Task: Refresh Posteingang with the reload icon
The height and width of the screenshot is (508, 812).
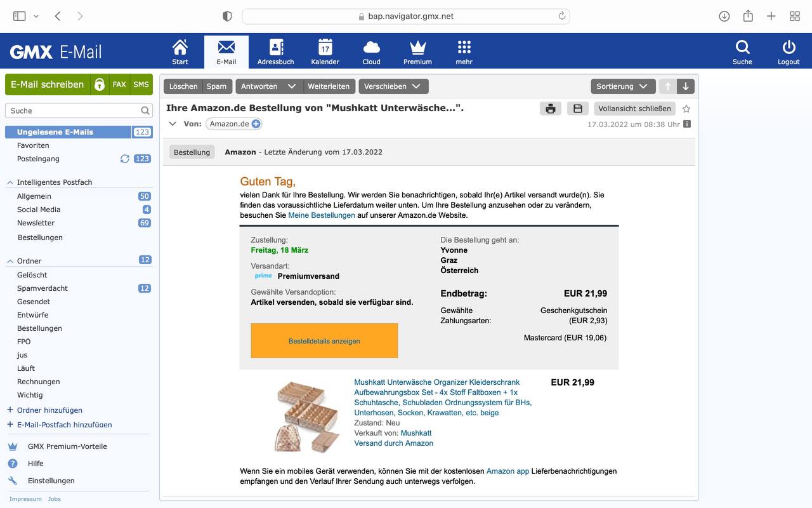Action: 125,159
